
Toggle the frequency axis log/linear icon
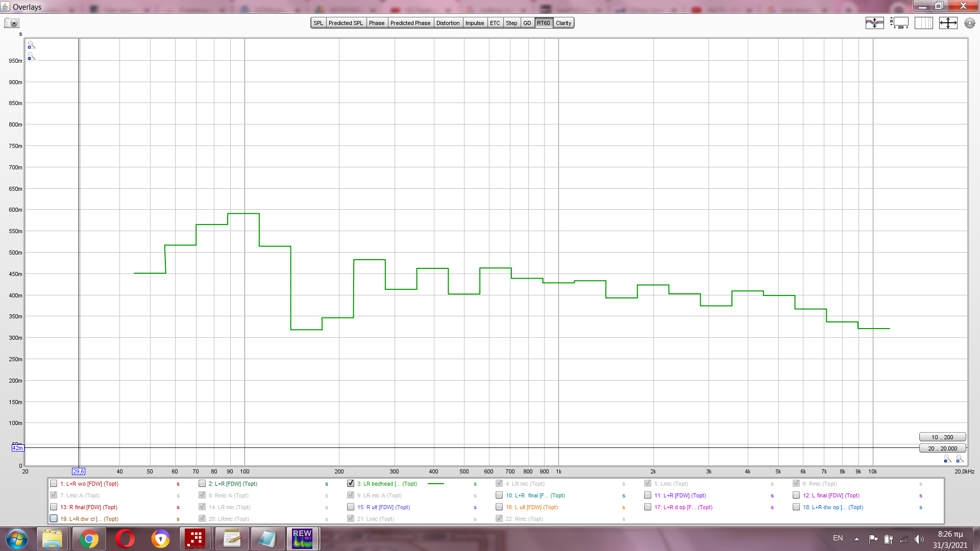923,23
